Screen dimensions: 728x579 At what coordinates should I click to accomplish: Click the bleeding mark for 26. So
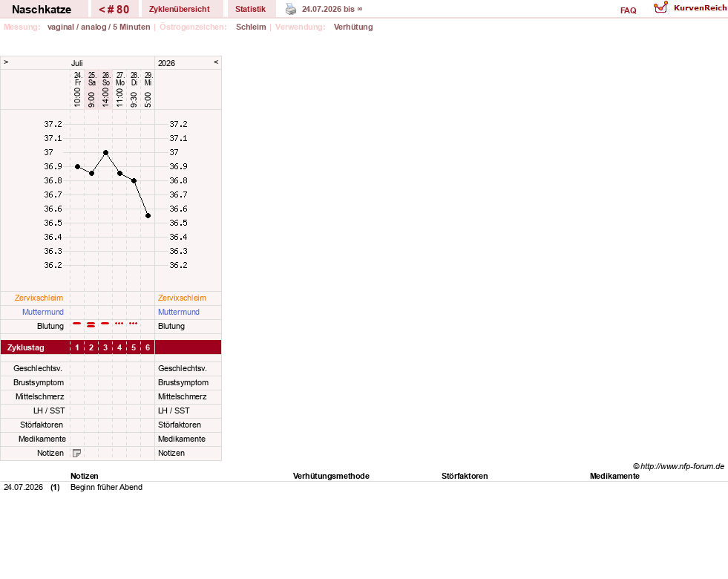click(x=105, y=323)
